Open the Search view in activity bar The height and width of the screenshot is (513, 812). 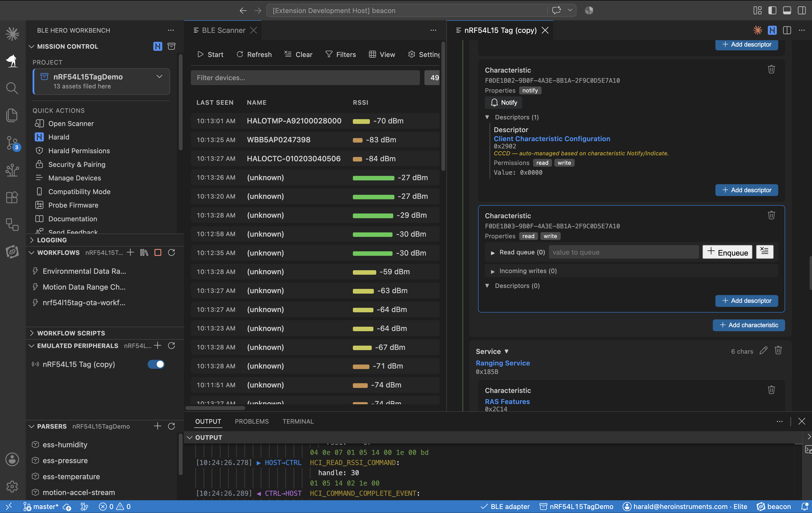point(12,88)
